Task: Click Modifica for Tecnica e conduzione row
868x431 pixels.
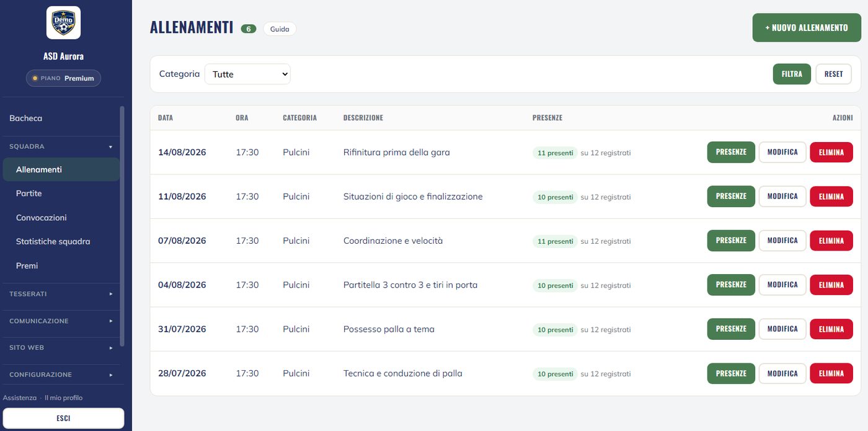Action: pos(782,373)
